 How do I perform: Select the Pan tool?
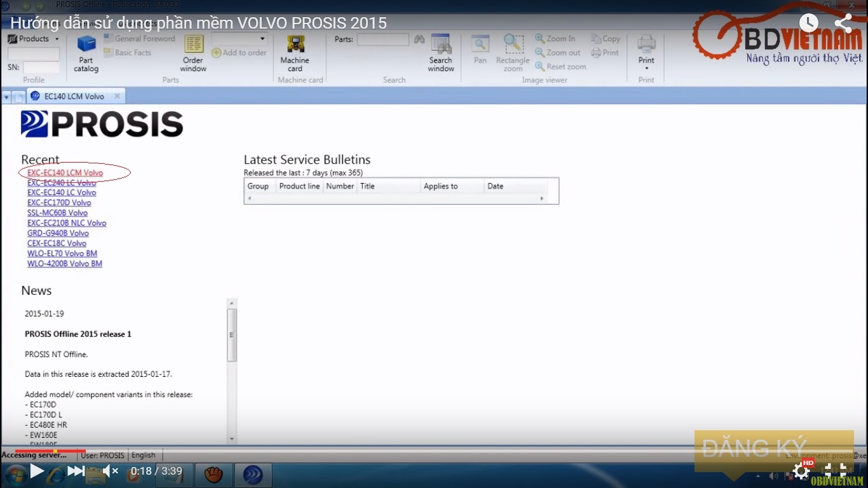[x=480, y=50]
